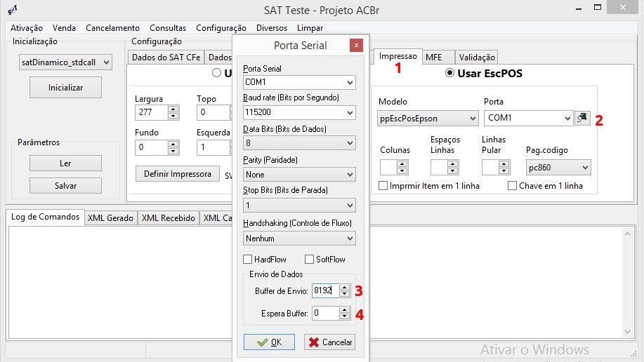Click Definir Impressora button
The width and height of the screenshot is (644, 362).
(178, 173)
